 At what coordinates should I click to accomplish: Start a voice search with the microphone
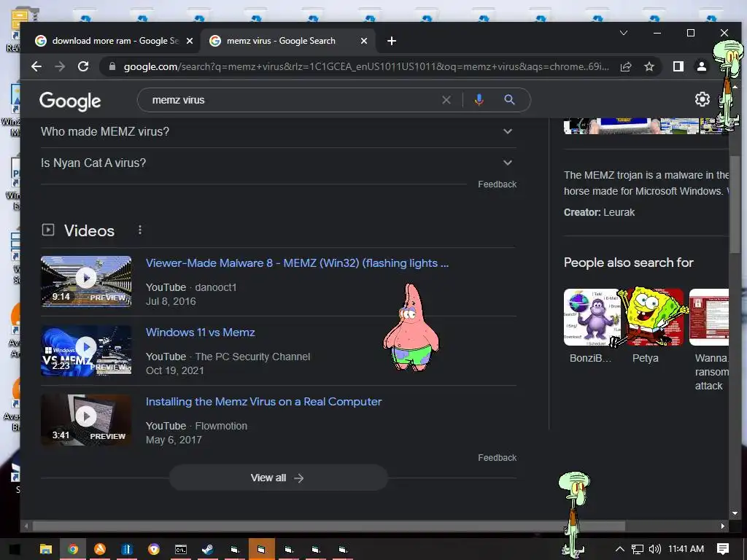479,100
